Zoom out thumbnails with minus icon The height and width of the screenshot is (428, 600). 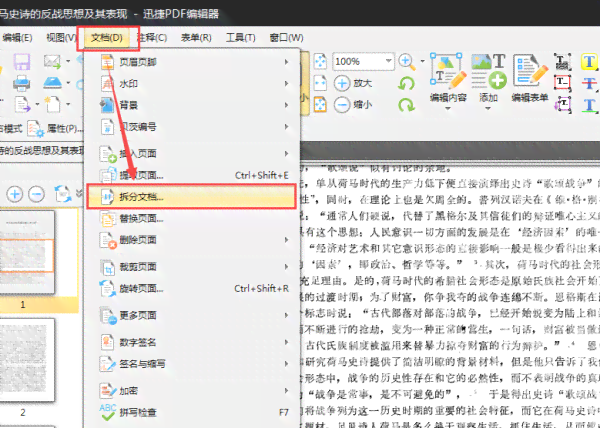(x=37, y=194)
